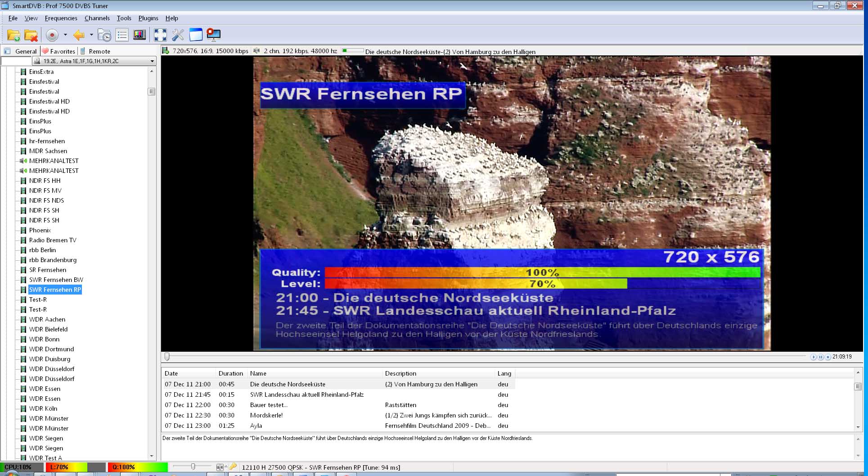Viewport: 868px width, 476px height.
Task: Select the MDR Sachsen channel
Action: click(48, 151)
